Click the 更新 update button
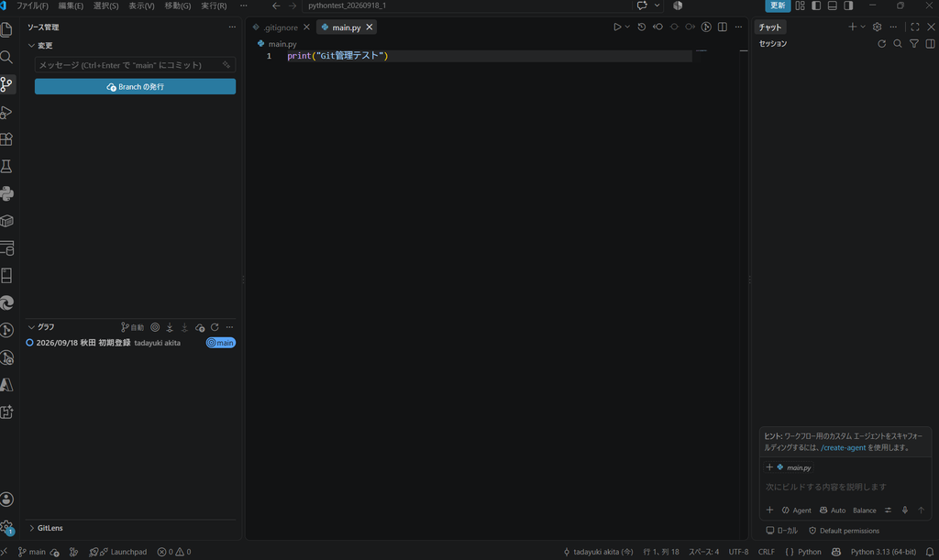 tap(778, 5)
